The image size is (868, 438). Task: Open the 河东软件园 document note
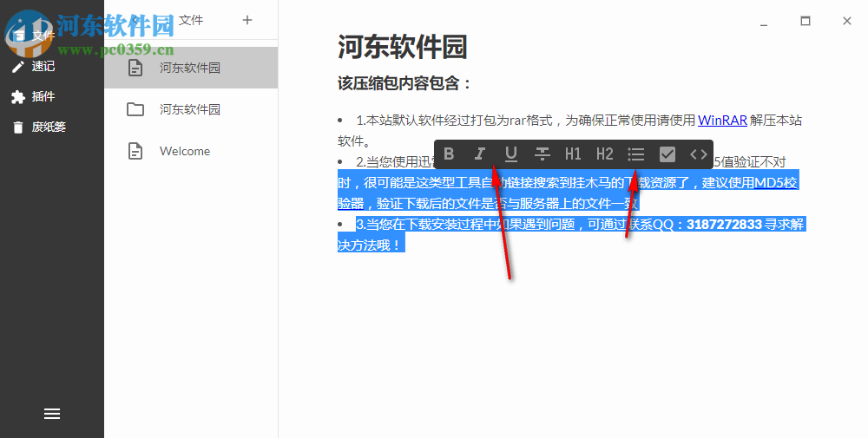(191, 68)
